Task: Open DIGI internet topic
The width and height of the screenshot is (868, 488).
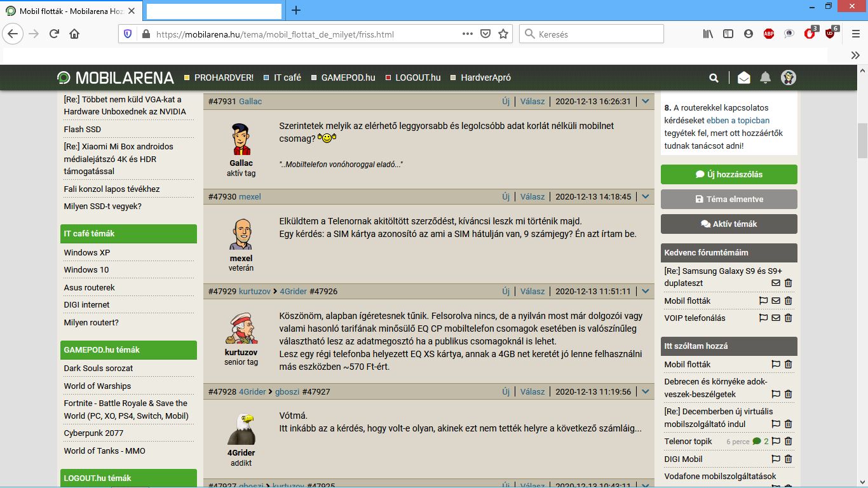Action: pyautogui.click(x=86, y=304)
